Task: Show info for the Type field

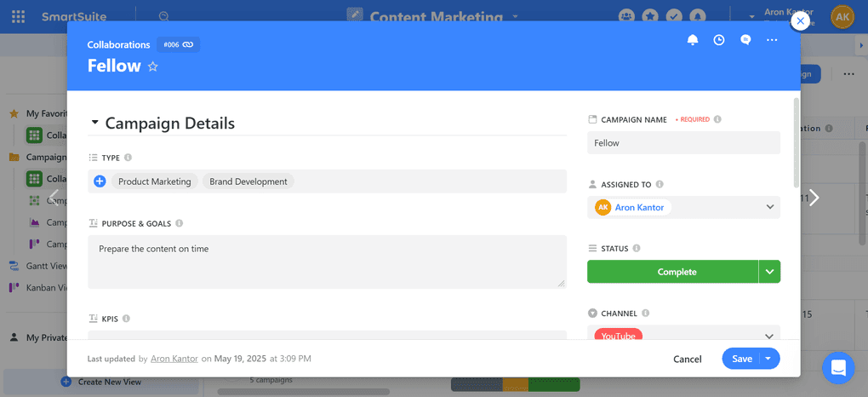Action: [x=128, y=158]
